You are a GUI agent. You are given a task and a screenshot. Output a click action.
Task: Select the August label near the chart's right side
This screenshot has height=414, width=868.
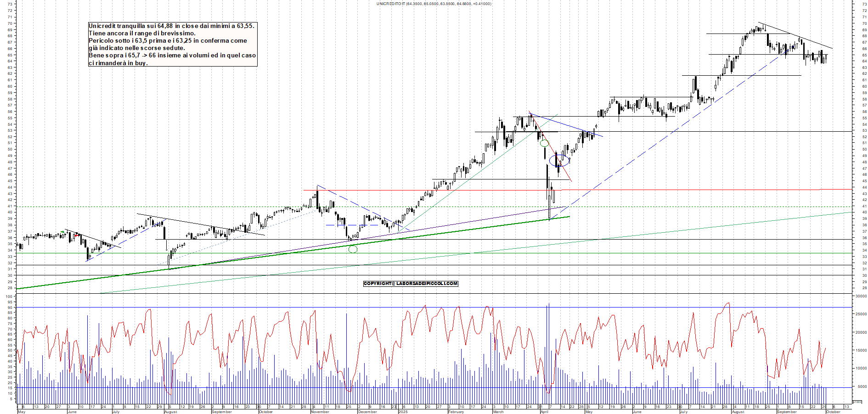[738, 412]
